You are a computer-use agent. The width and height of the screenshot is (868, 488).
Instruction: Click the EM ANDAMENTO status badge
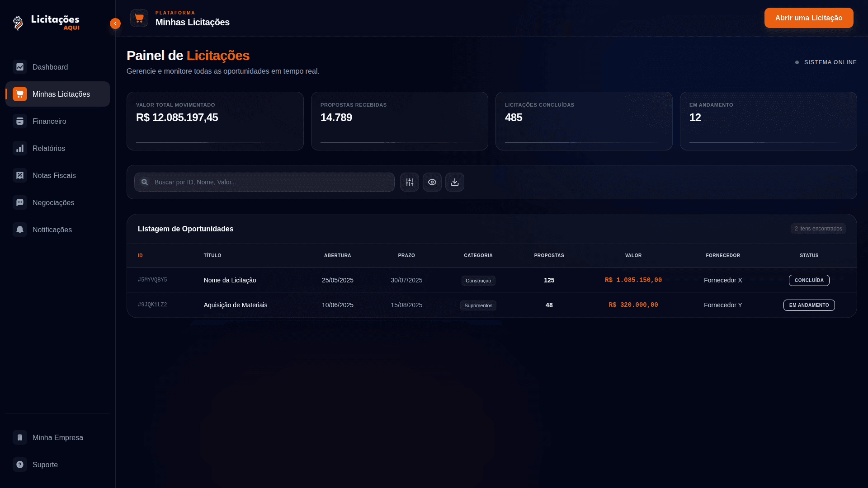coord(809,305)
